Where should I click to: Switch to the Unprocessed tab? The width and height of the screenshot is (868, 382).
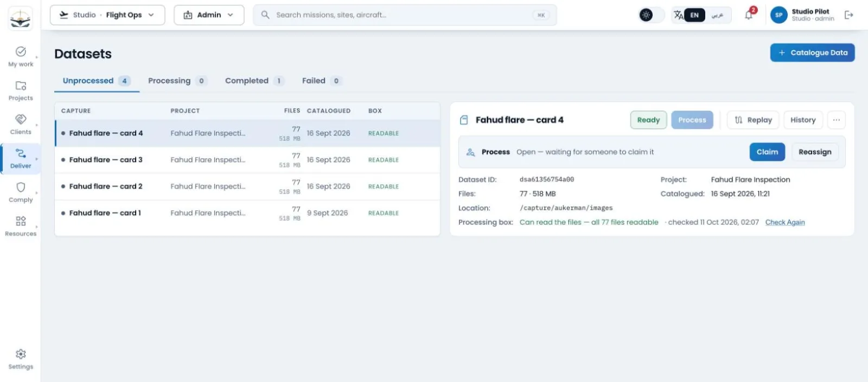coord(97,81)
